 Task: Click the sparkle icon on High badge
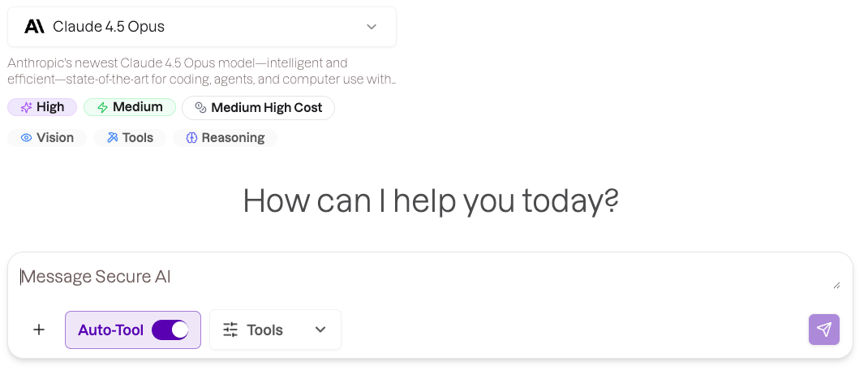(x=26, y=107)
